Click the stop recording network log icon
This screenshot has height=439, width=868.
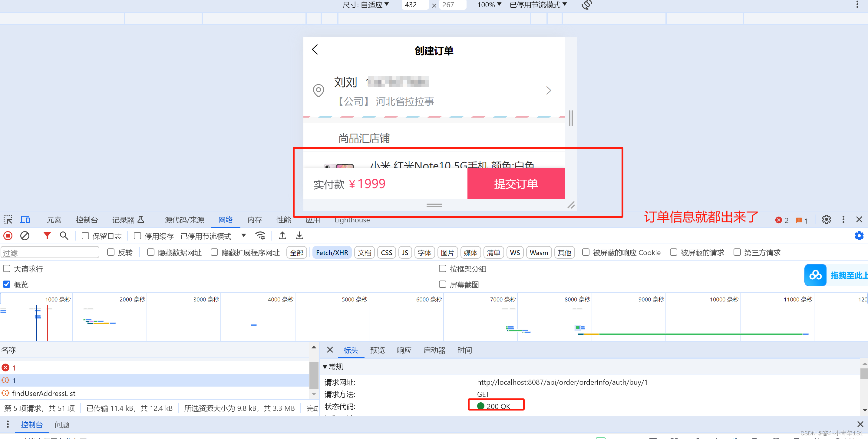[8, 236]
